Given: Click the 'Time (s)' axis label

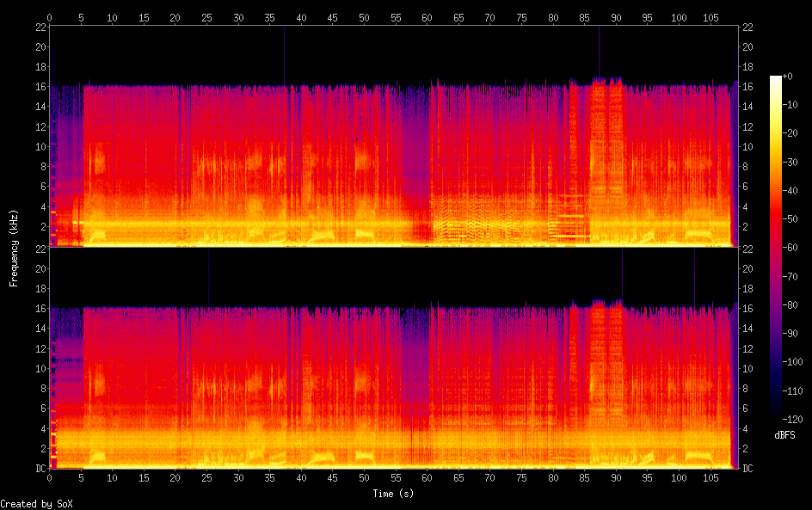Looking at the screenshot, I should [394, 494].
